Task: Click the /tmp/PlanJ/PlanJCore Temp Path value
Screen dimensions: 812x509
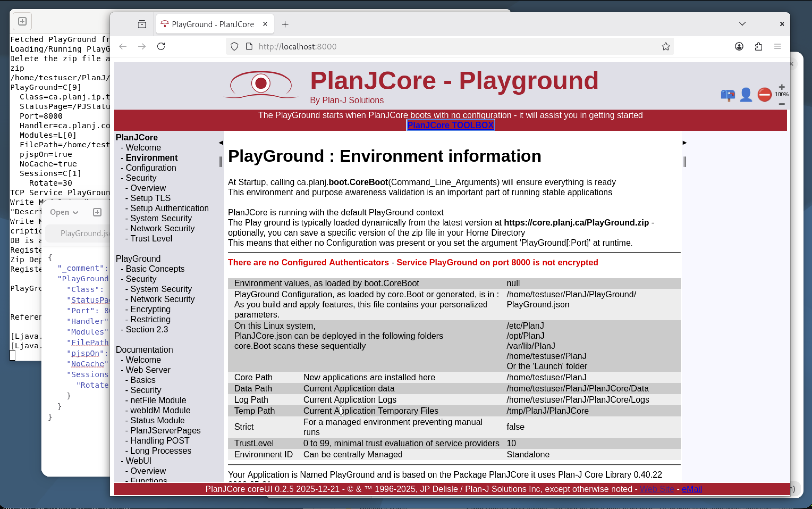Action: [x=548, y=411]
